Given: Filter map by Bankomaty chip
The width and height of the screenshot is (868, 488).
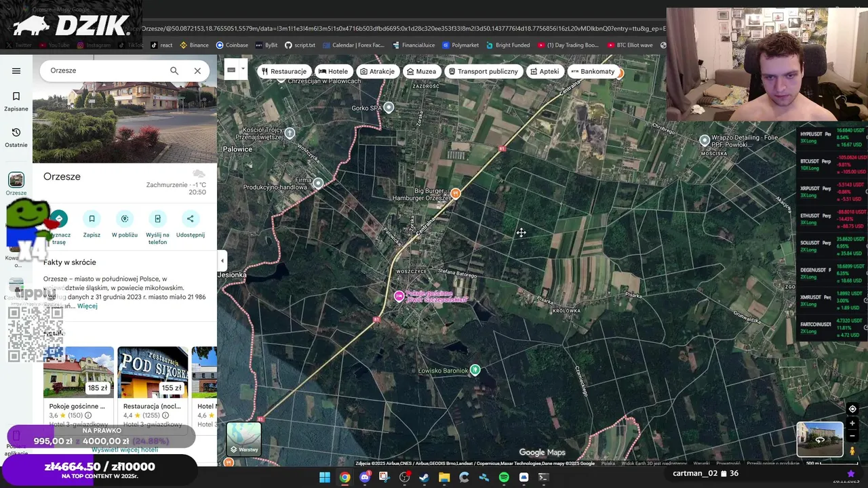Looking at the screenshot, I should point(593,71).
